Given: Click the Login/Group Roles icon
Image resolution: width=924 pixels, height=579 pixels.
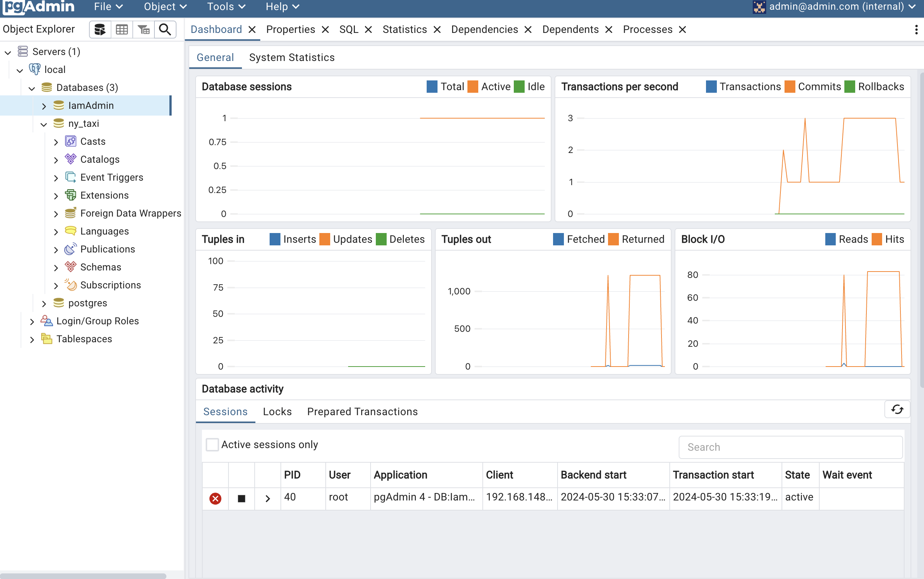Looking at the screenshot, I should [x=47, y=321].
